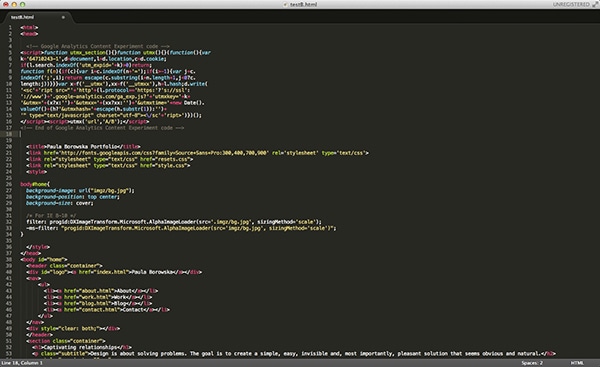Click line number 53 in the gutter
The width and height of the screenshot is (600, 367).
(x=9, y=354)
